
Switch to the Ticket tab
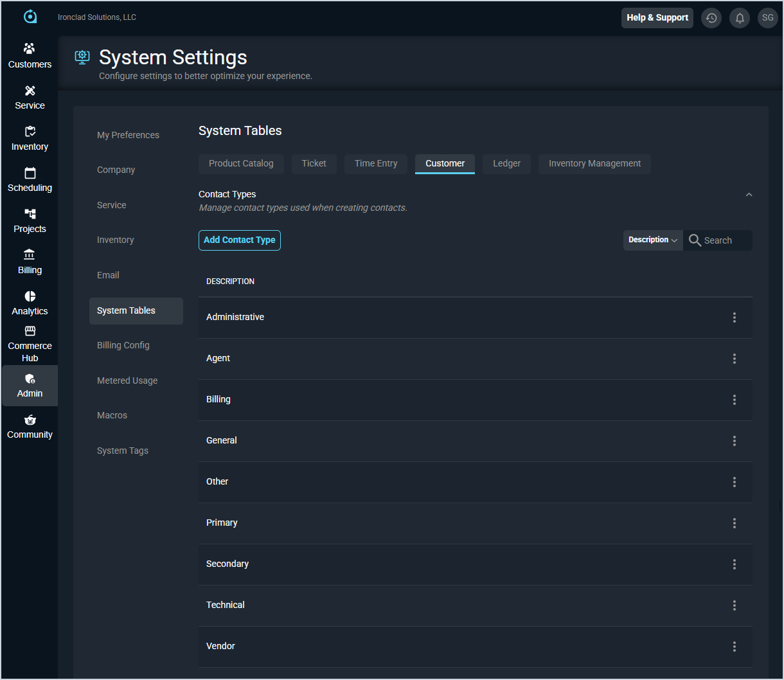(x=314, y=164)
